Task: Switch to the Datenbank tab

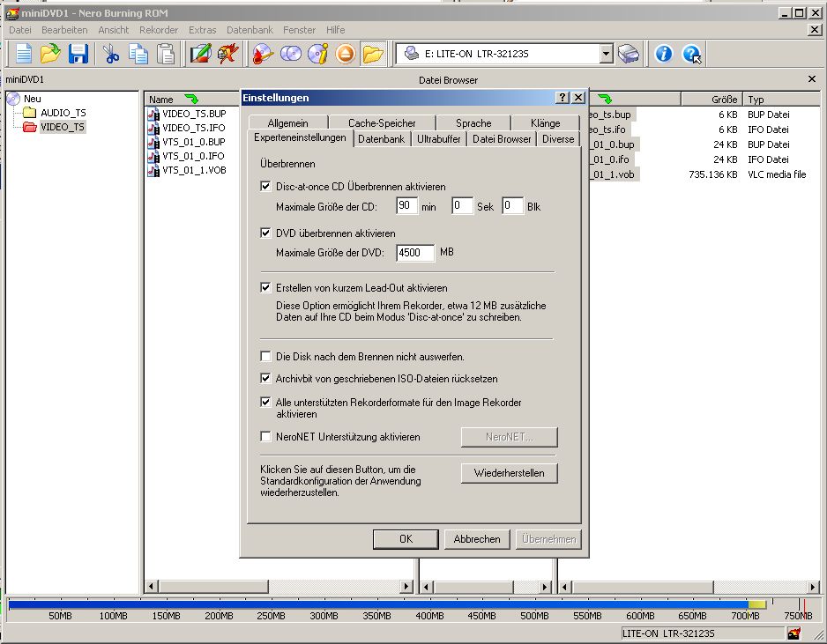Action: tap(382, 139)
